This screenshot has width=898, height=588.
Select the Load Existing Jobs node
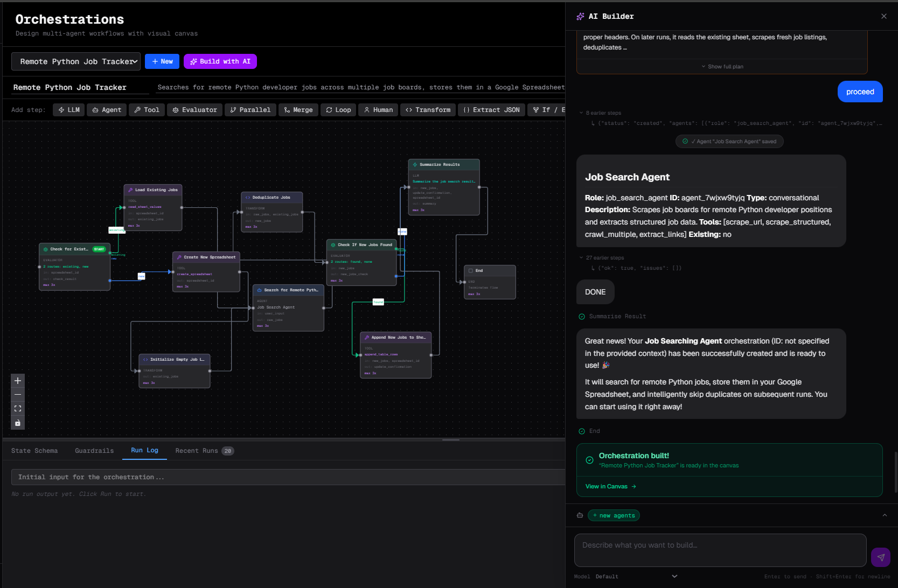153,207
